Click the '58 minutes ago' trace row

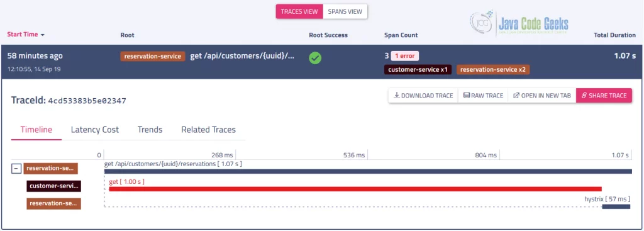click(x=322, y=62)
